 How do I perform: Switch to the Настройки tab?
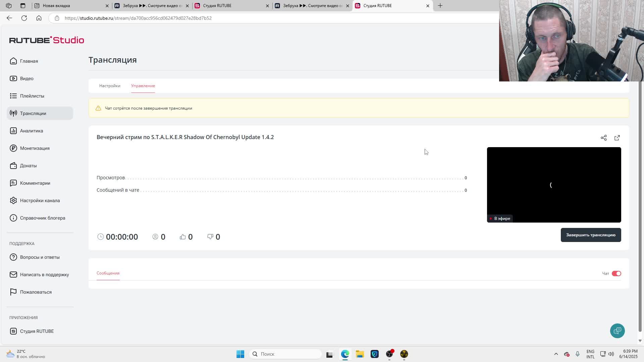[x=110, y=86]
